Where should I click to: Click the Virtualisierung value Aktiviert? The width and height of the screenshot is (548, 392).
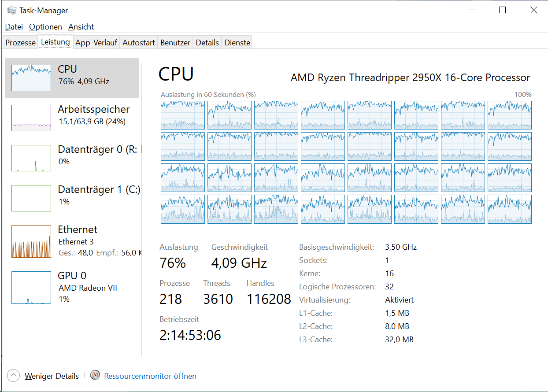(x=399, y=300)
